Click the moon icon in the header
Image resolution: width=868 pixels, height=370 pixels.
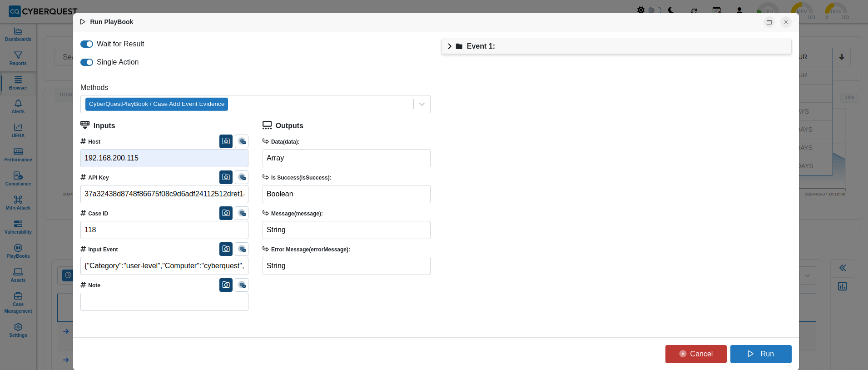pyautogui.click(x=671, y=10)
